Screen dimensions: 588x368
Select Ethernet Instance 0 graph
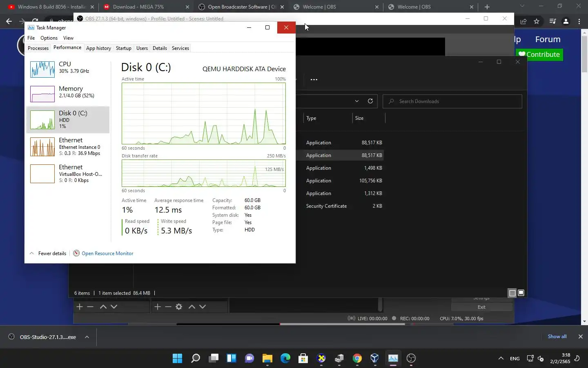pos(42,147)
